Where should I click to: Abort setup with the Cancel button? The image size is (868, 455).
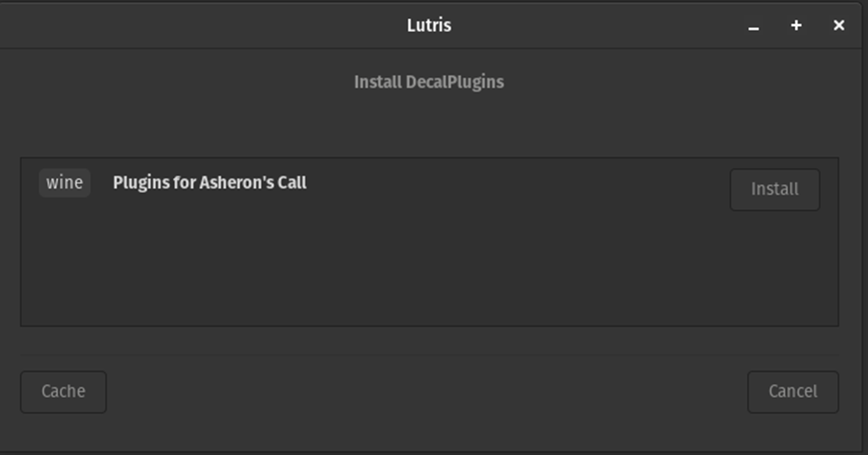pyautogui.click(x=793, y=392)
